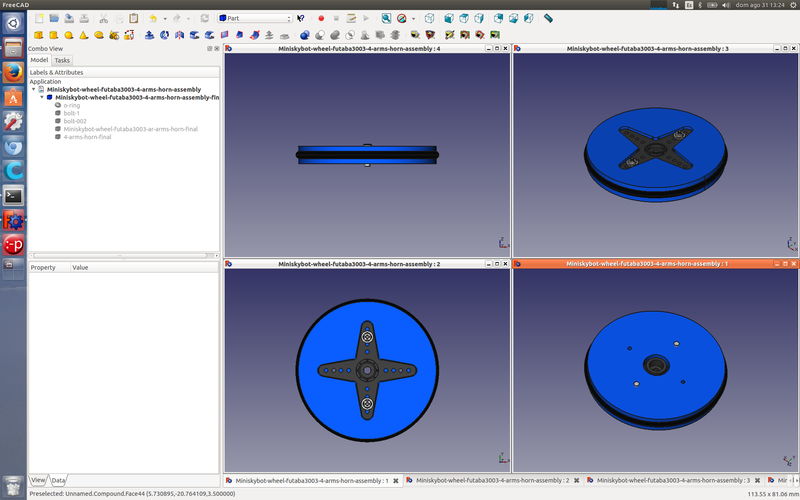Image resolution: width=800 pixels, height=500 pixels.
Task: Collapse the Miniskybot assembly document tree node
Action: pyautogui.click(x=34, y=90)
